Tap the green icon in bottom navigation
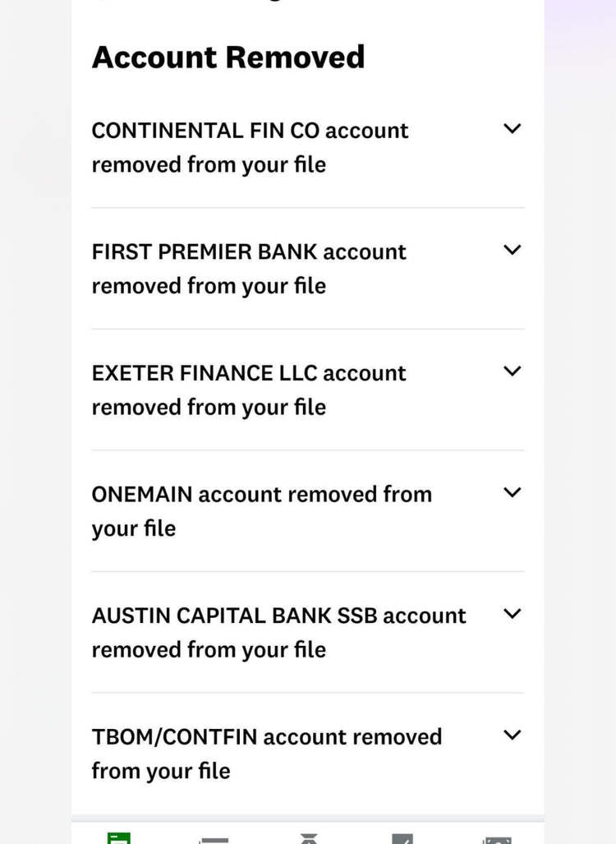The height and width of the screenshot is (844, 616). click(119, 838)
